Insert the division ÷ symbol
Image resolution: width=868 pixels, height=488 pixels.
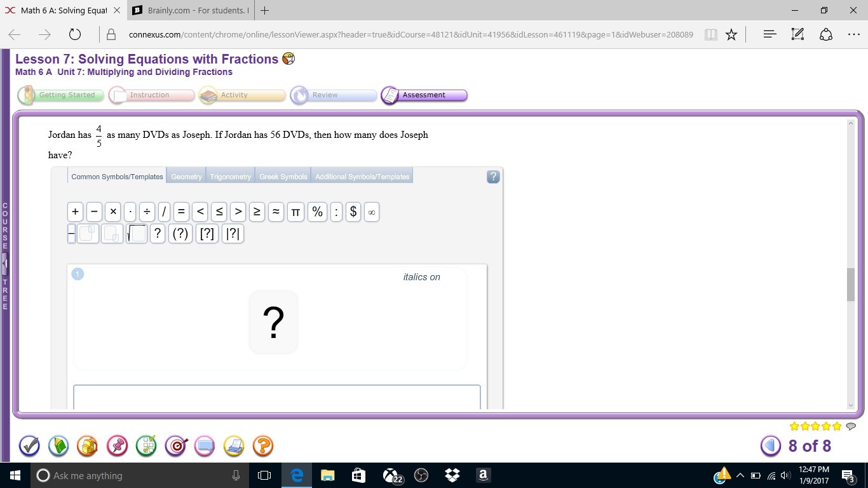tap(147, 212)
